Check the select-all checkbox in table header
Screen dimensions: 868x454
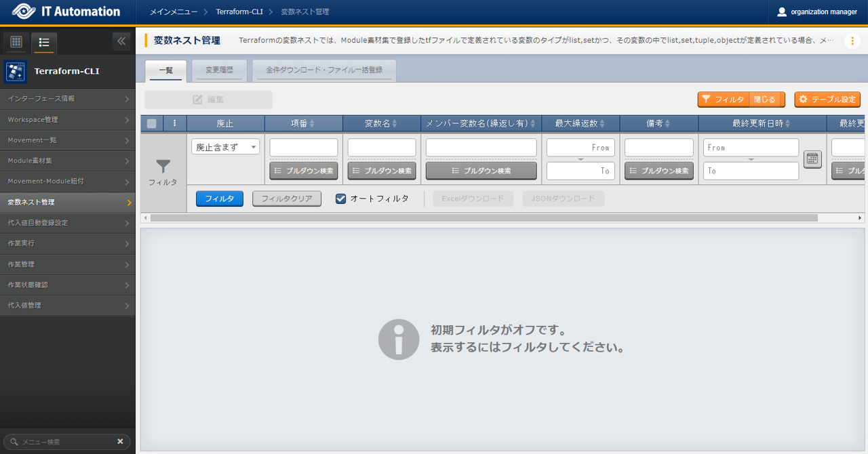[x=152, y=123]
